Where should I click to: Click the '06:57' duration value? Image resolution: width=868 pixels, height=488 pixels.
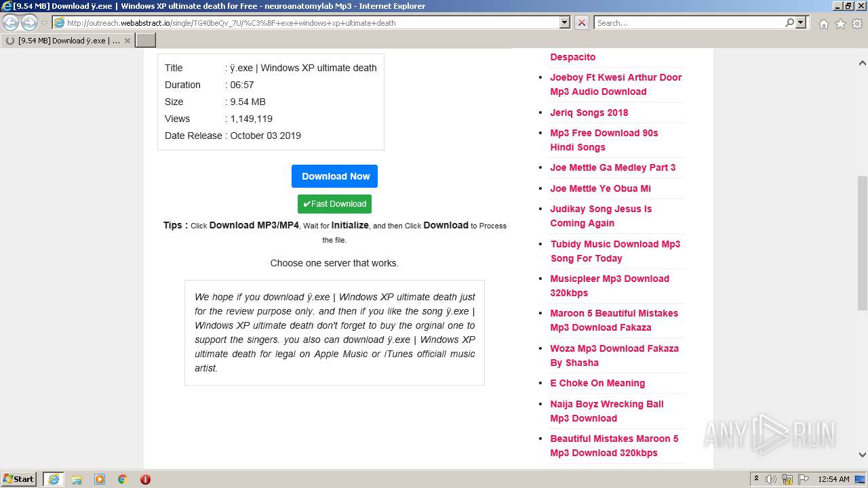click(241, 85)
